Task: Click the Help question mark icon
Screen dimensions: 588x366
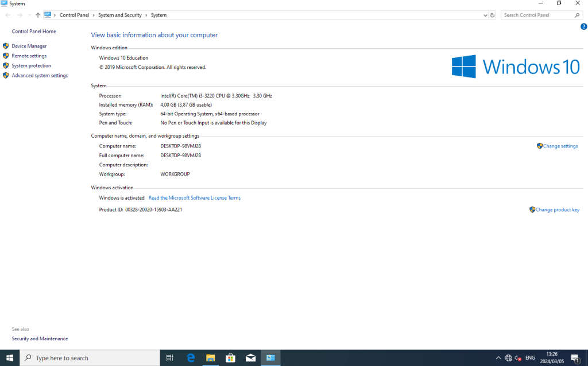Action: 584,26
